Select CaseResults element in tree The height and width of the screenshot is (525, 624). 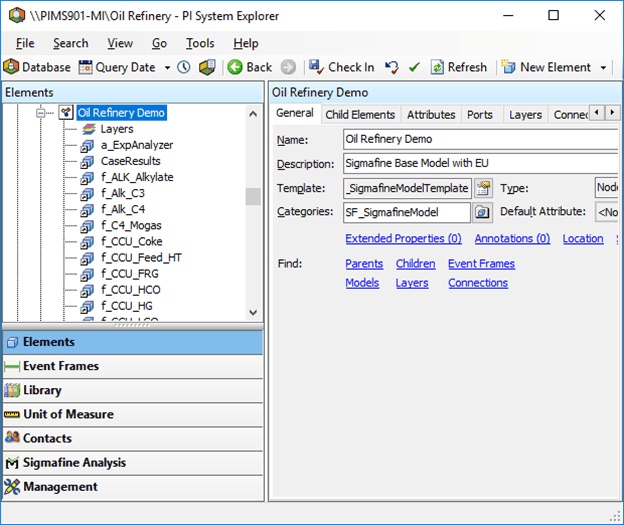[131, 161]
